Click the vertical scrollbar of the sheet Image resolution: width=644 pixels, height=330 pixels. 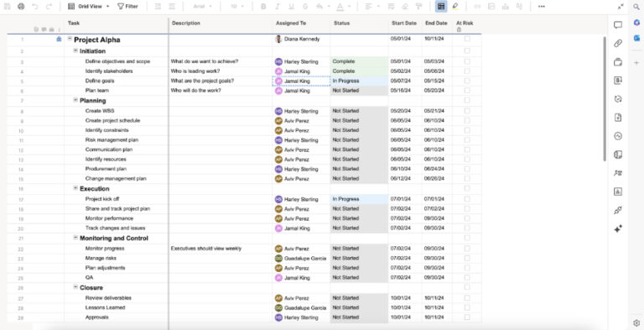tap(605, 99)
